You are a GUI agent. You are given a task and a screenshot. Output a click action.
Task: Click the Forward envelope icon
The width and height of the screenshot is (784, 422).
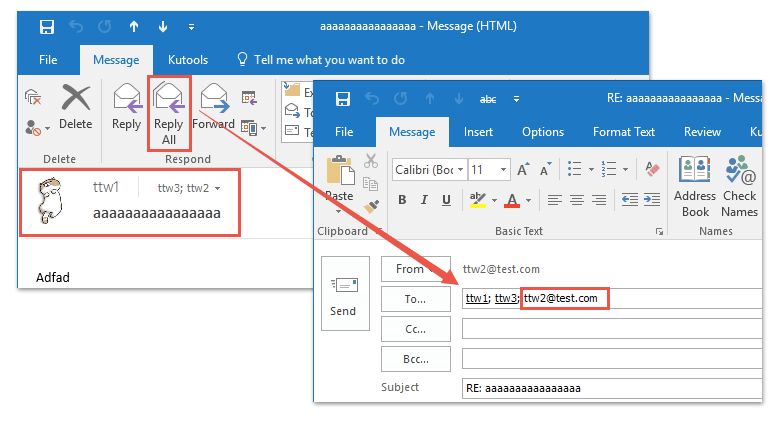(x=213, y=100)
